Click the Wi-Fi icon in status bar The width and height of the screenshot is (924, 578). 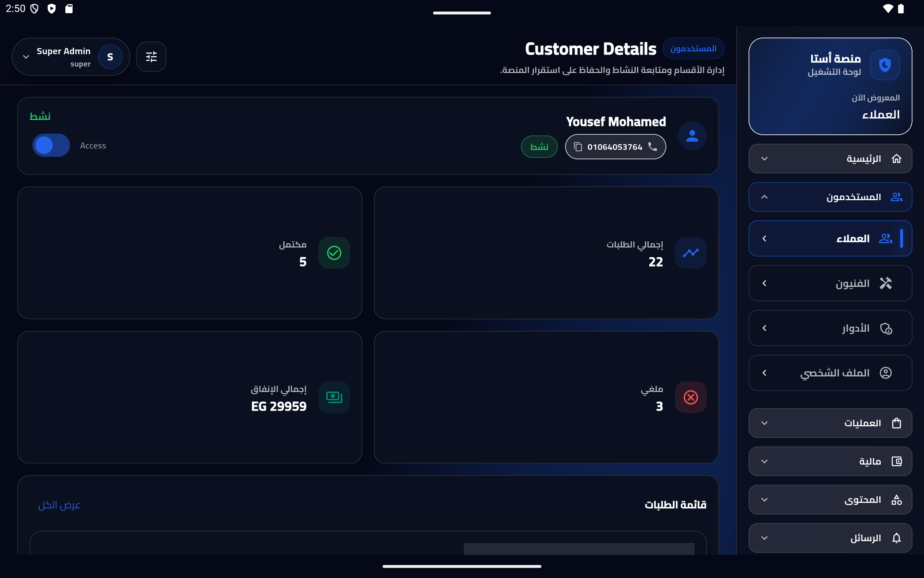[888, 8]
